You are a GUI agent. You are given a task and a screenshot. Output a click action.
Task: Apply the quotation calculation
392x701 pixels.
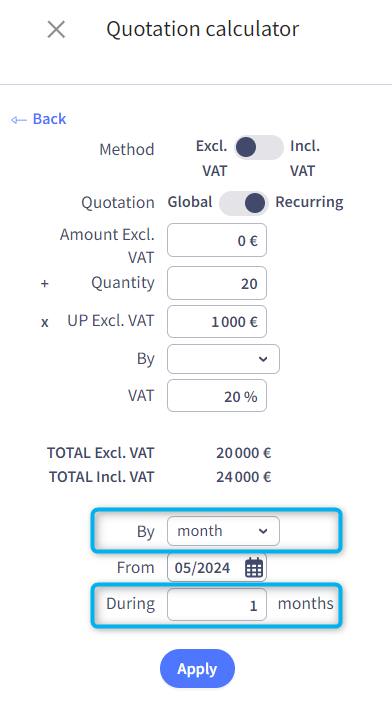click(197, 669)
